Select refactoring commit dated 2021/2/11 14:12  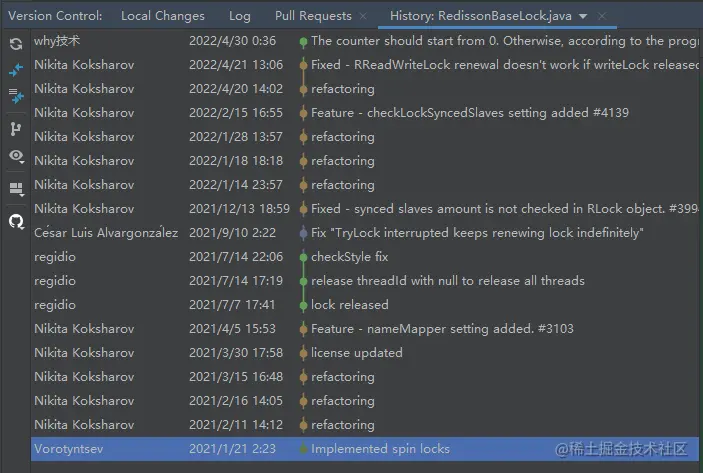365,425
